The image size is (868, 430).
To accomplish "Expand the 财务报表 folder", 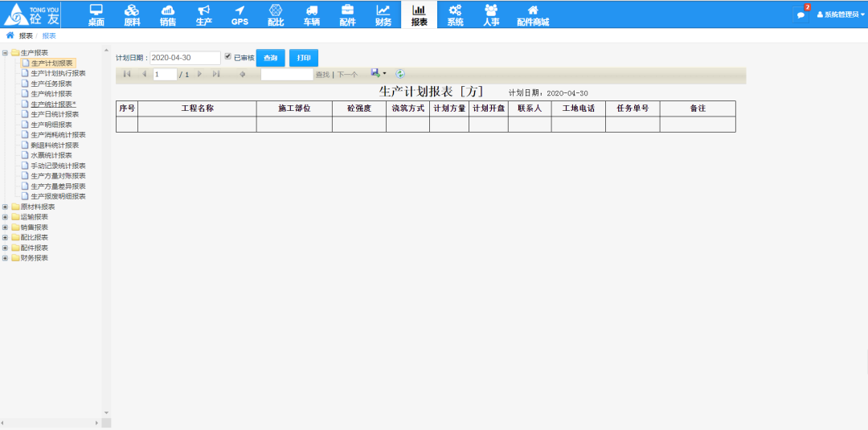I will pyautogui.click(x=6, y=258).
